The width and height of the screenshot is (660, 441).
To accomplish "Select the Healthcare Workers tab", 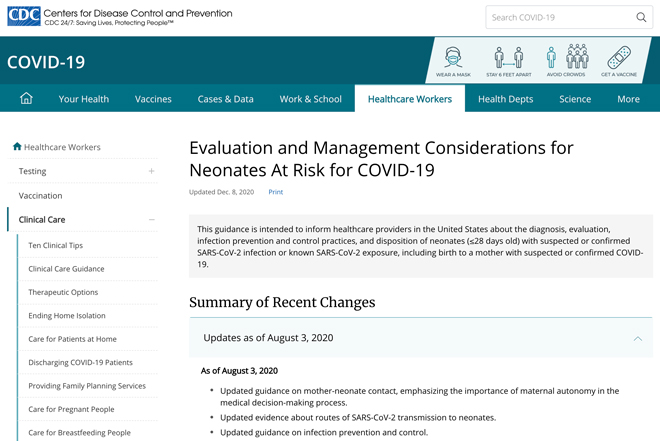I will [x=410, y=99].
